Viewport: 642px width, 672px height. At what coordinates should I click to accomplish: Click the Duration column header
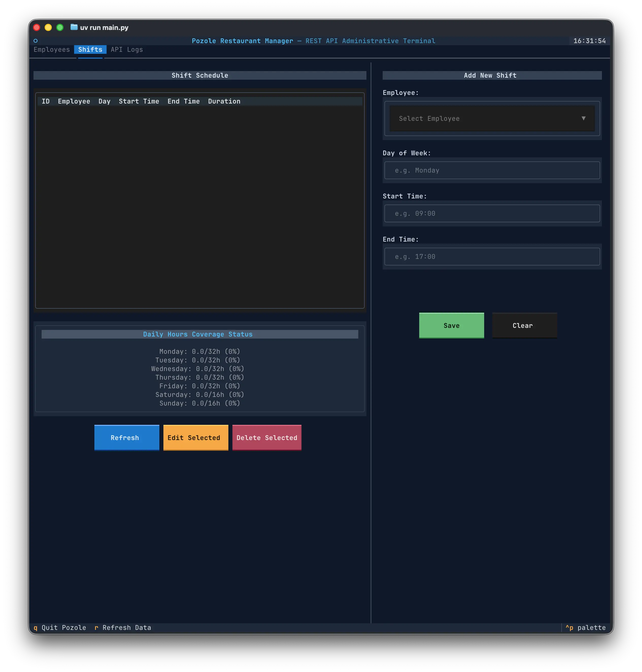point(224,101)
